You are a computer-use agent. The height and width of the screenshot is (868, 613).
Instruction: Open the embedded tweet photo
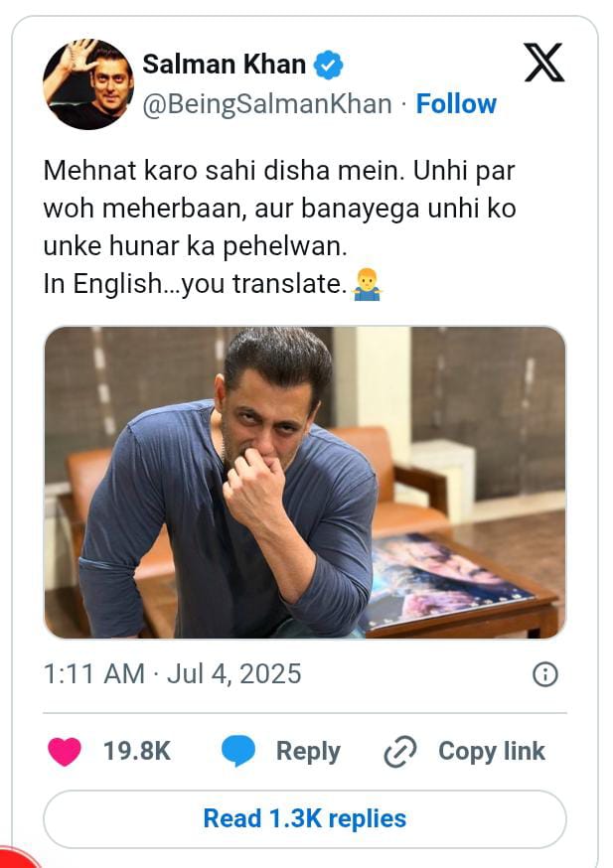point(304,483)
